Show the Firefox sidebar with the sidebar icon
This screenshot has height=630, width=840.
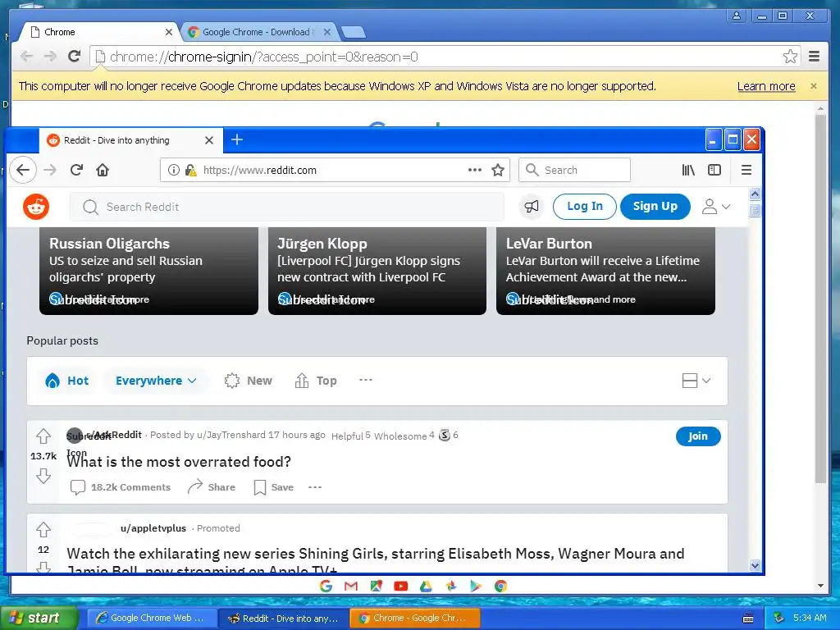(714, 171)
